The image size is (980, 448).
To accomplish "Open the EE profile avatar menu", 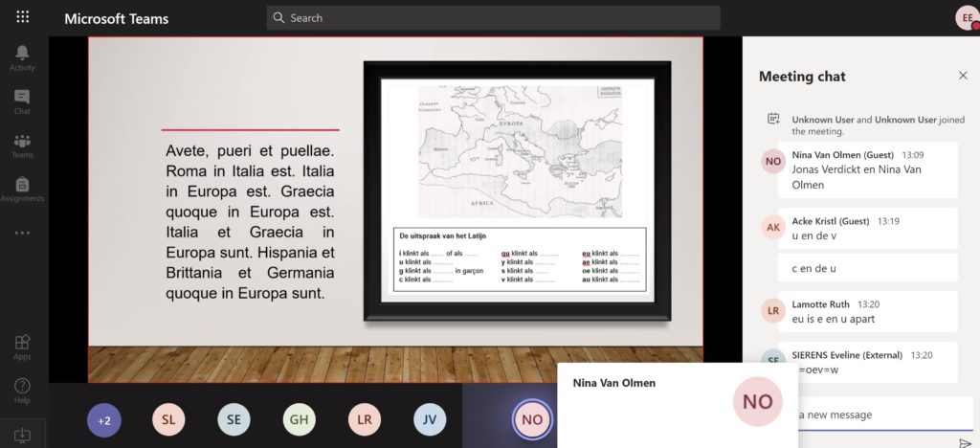I will pos(966,17).
